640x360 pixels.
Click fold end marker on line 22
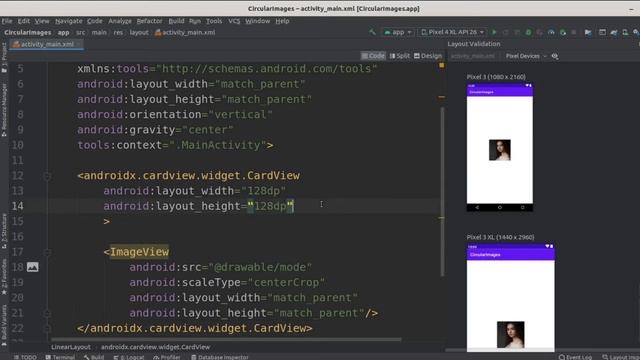tap(47, 329)
